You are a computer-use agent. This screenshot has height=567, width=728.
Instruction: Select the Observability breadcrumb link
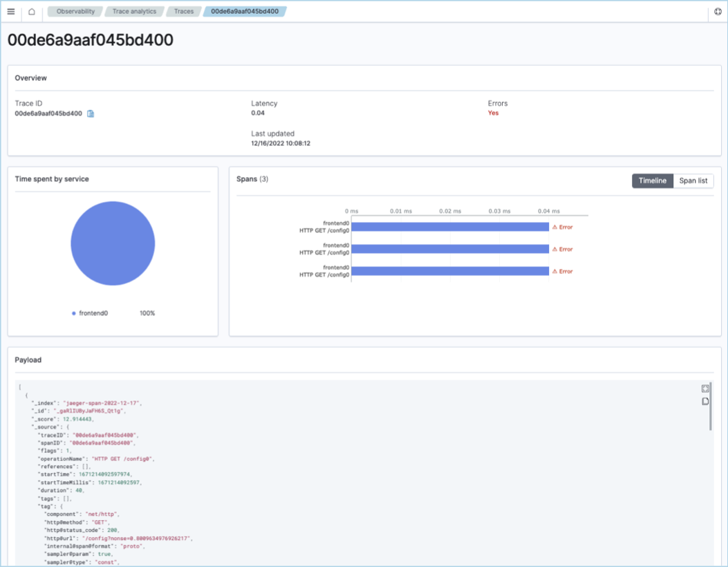tap(75, 11)
